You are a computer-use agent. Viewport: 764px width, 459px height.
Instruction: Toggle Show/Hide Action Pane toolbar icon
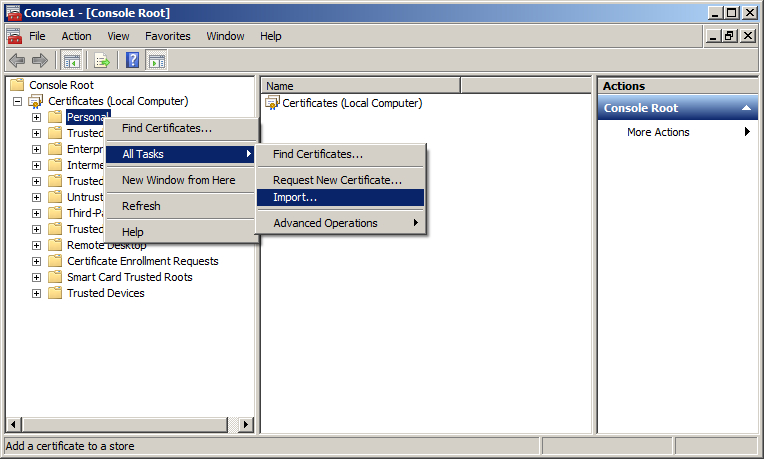[157, 60]
